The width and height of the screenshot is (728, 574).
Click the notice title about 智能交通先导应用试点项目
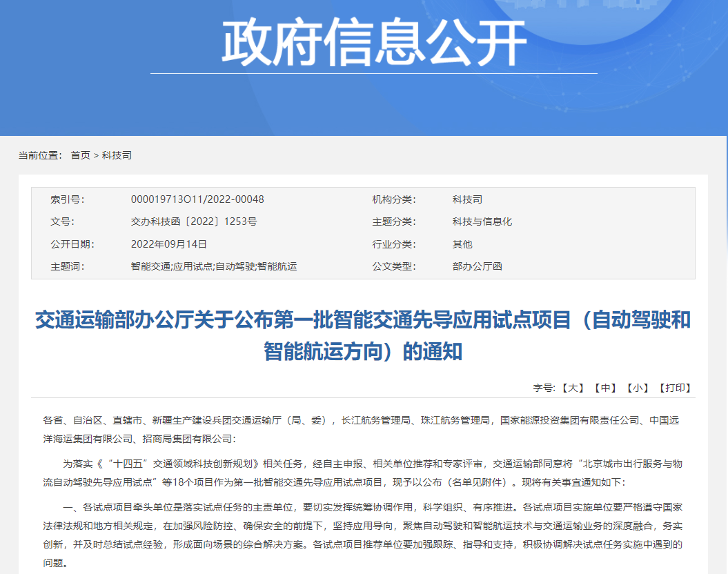363,336
